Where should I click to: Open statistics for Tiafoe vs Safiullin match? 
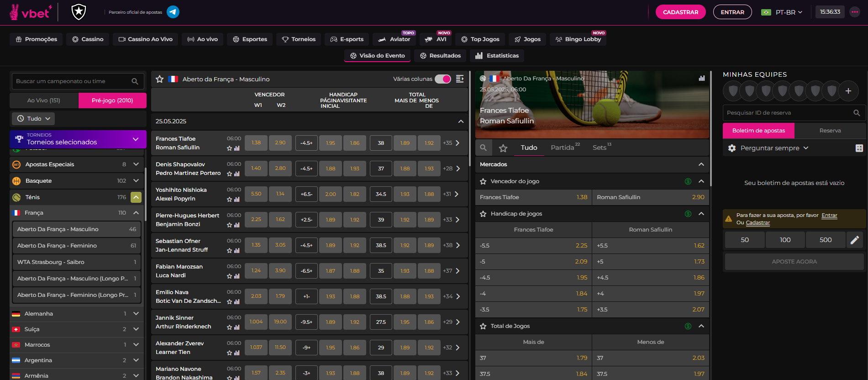coord(237,148)
